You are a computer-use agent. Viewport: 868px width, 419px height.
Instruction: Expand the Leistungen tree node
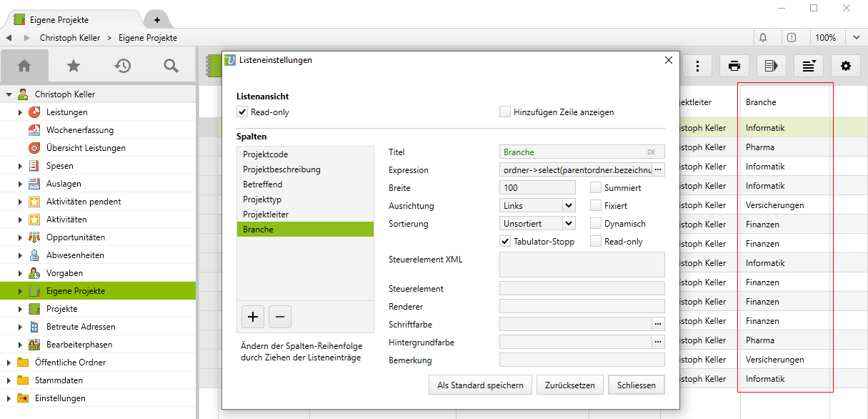click(x=20, y=112)
